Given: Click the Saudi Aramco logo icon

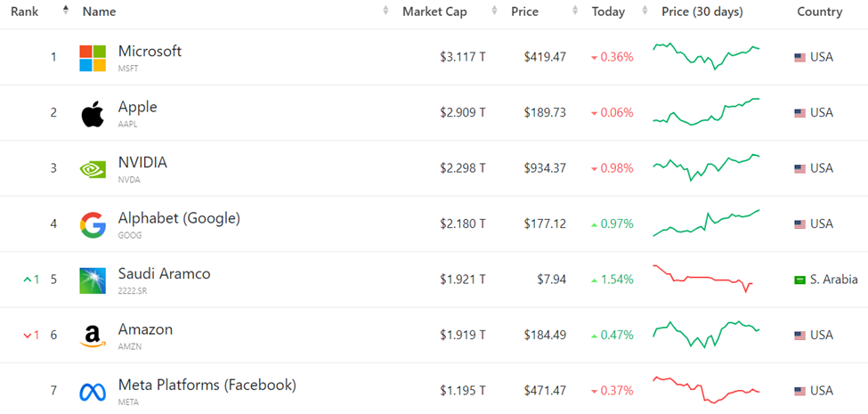Looking at the screenshot, I should (x=93, y=280).
